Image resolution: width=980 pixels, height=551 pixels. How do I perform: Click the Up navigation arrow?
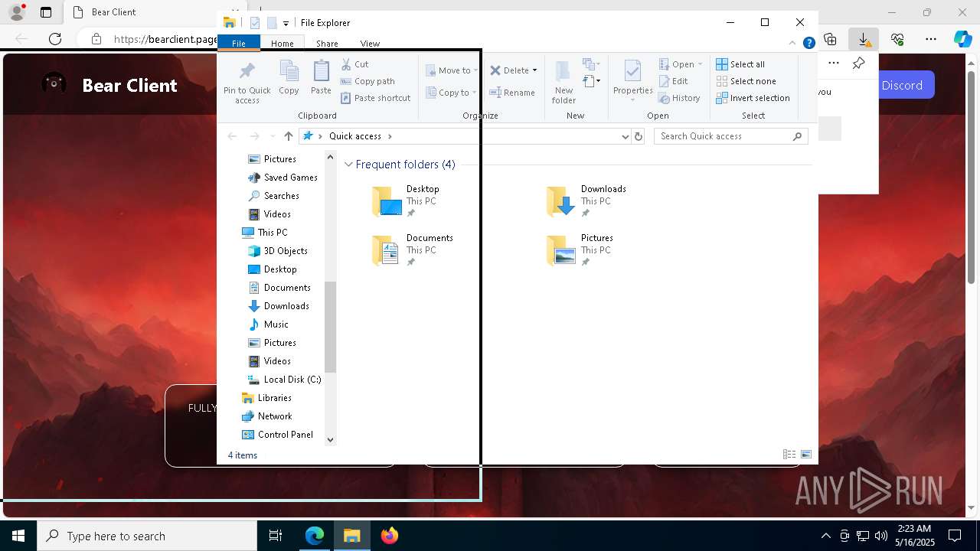pos(288,136)
